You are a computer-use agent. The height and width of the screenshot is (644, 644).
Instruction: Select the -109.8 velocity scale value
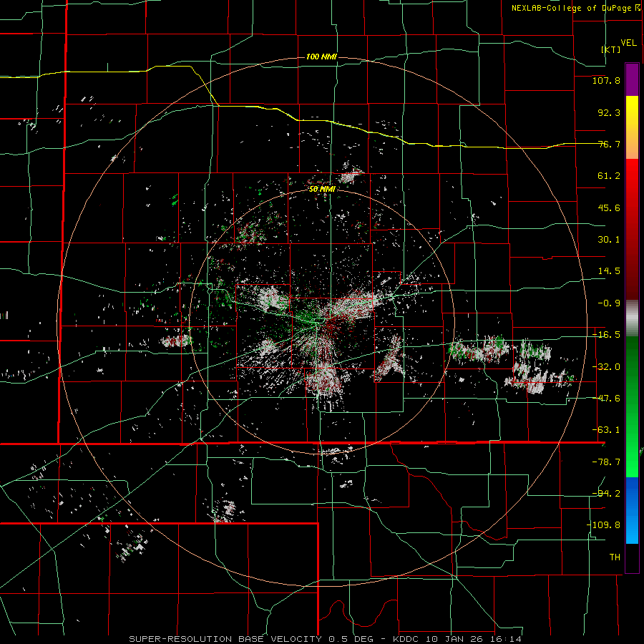pos(604,525)
